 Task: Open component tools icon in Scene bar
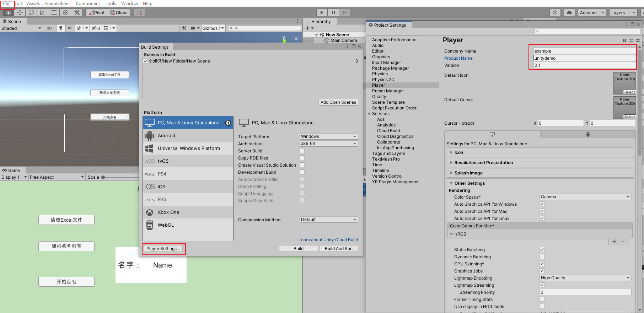[x=184, y=28]
